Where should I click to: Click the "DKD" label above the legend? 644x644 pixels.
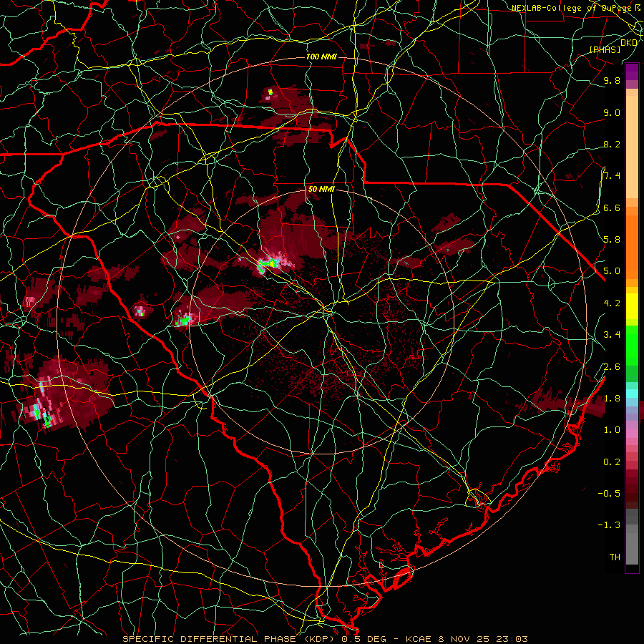pyautogui.click(x=629, y=43)
